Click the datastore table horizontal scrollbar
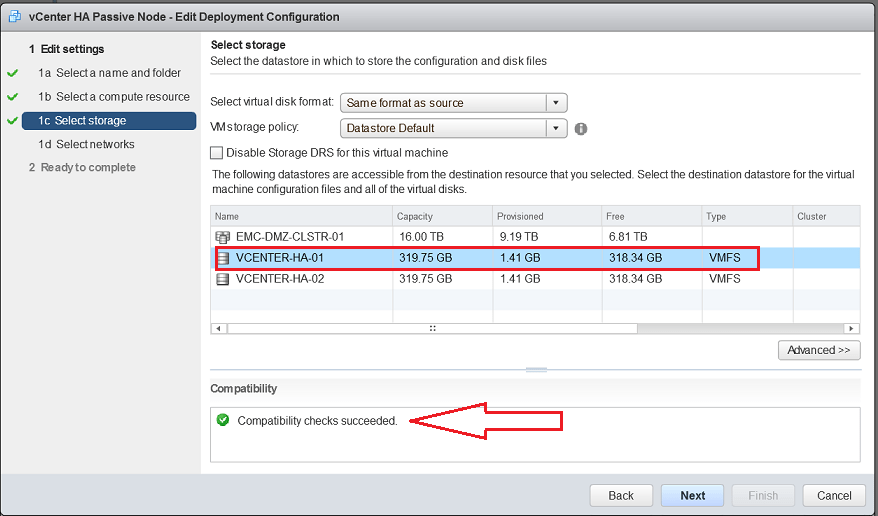 click(x=432, y=328)
